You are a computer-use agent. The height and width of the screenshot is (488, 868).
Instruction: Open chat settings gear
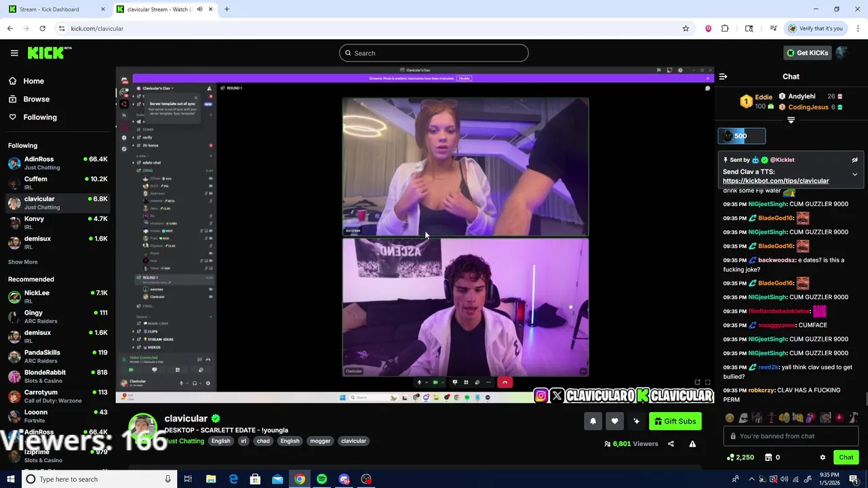(x=823, y=457)
